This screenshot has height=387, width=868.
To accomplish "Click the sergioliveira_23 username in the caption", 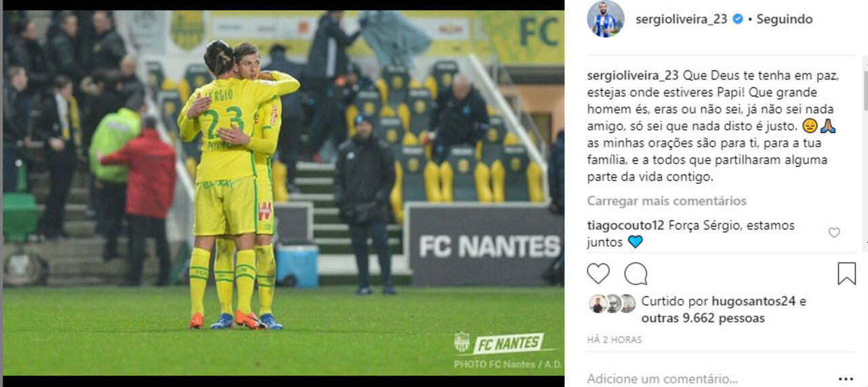I will pos(633,76).
